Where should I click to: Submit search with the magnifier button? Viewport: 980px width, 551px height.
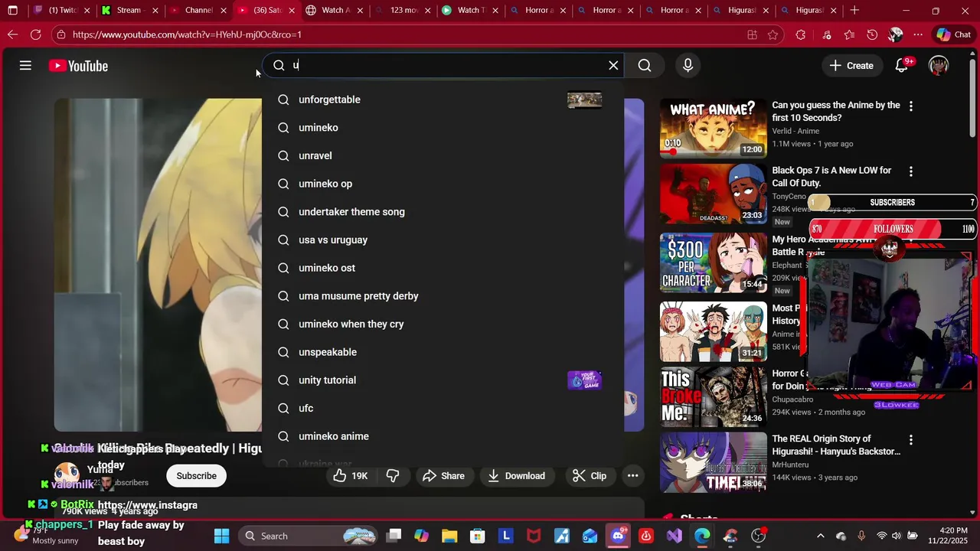click(645, 66)
